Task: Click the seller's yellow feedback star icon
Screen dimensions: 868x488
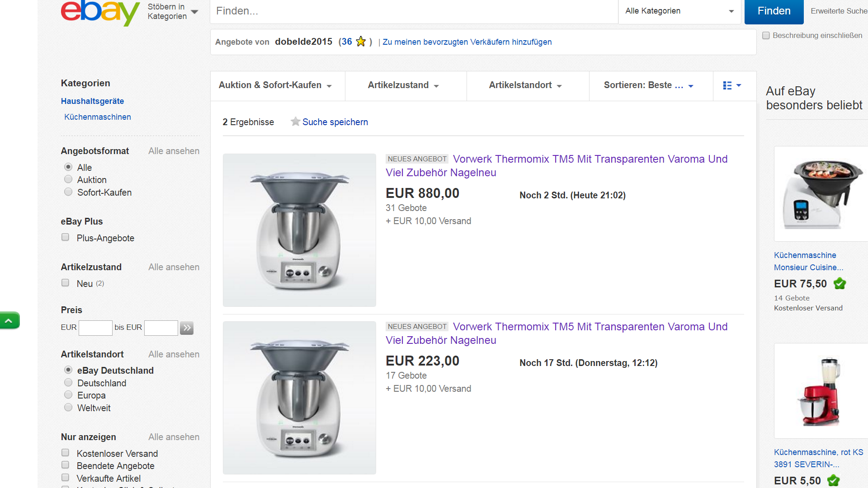Action: [x=361, y=42]
